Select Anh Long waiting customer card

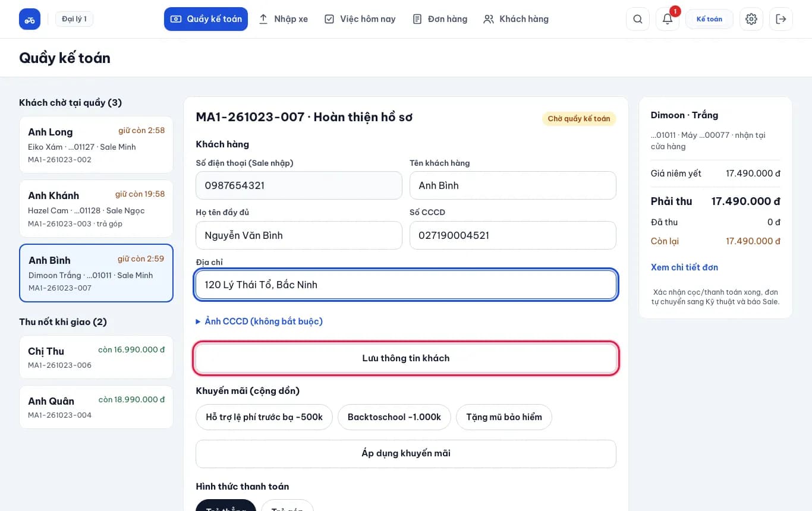point(96,145)
